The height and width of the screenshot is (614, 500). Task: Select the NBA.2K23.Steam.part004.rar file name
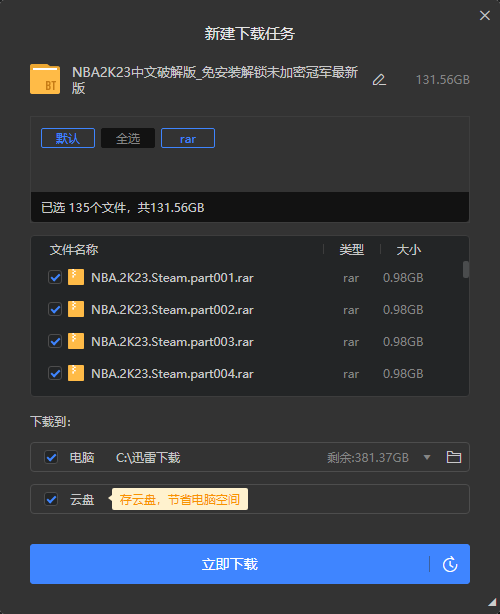pos(172,374)
